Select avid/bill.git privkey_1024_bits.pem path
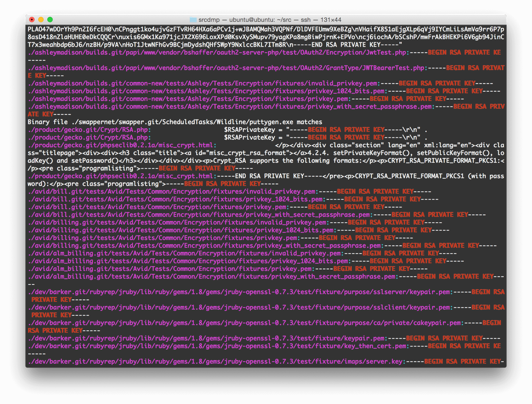The width and height of the screenshot is (532, 404). 175,199
